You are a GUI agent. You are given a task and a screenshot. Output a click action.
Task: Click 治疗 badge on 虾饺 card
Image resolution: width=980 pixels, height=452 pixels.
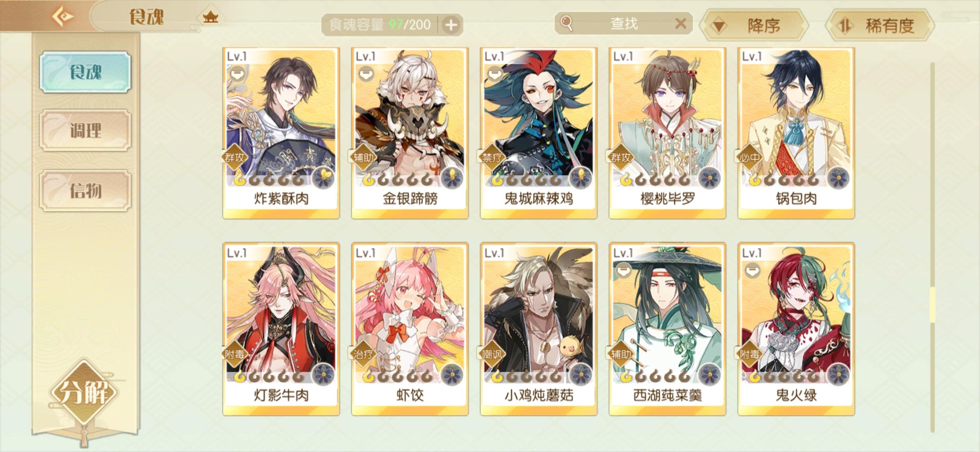click(364, 354)
